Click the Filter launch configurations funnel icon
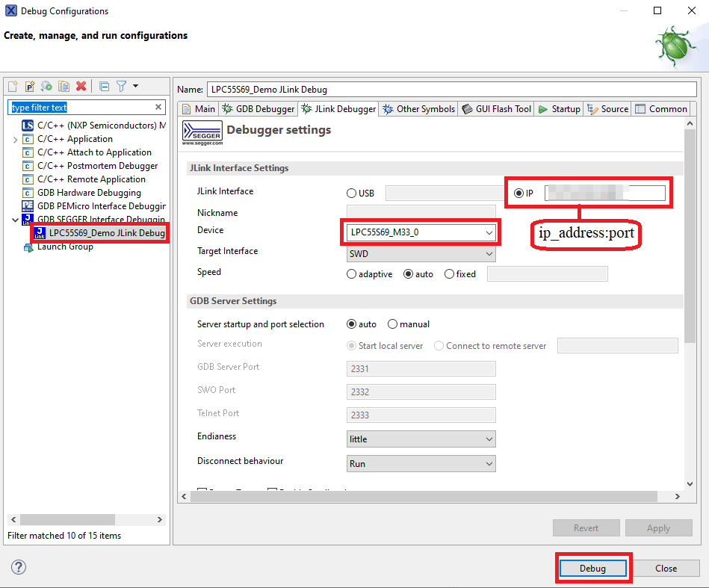The width and height of the screenshot is (709, 588). [121, 86]
